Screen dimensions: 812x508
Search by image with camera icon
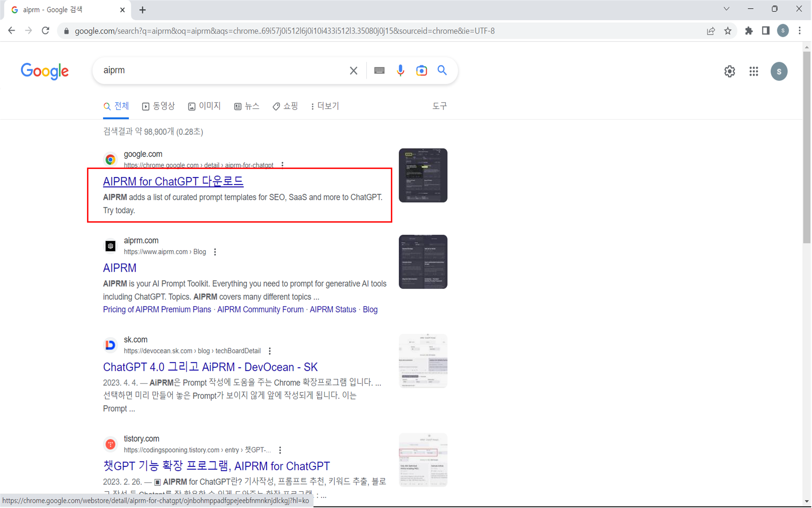[x=422, y=70]
